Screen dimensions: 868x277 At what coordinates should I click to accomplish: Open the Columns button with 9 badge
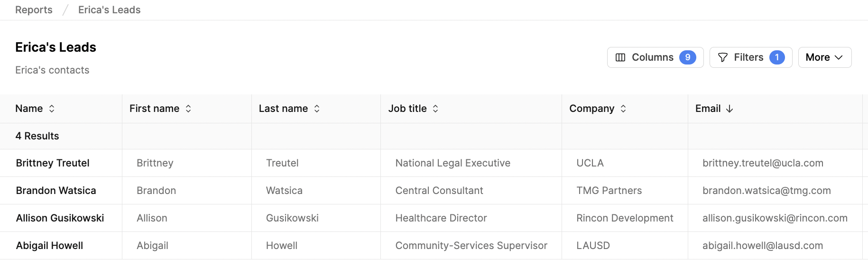(656, 57)
